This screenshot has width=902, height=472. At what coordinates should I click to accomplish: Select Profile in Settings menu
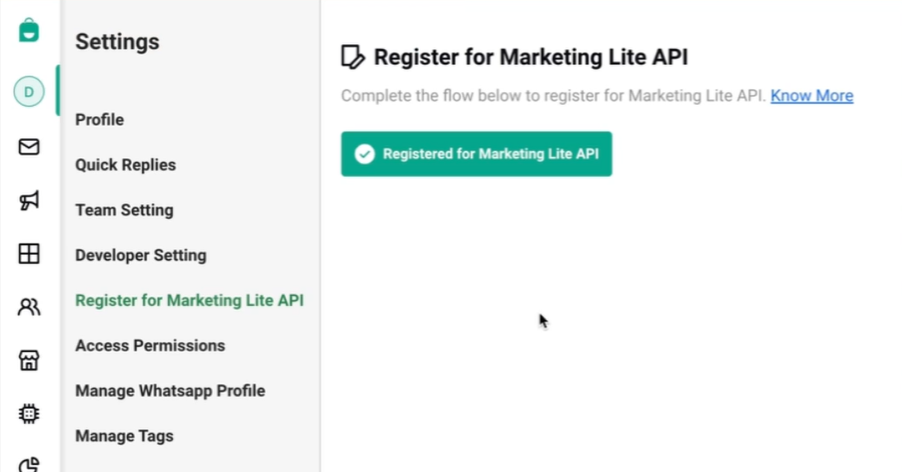pyautogui.click(x=100, y=120)
